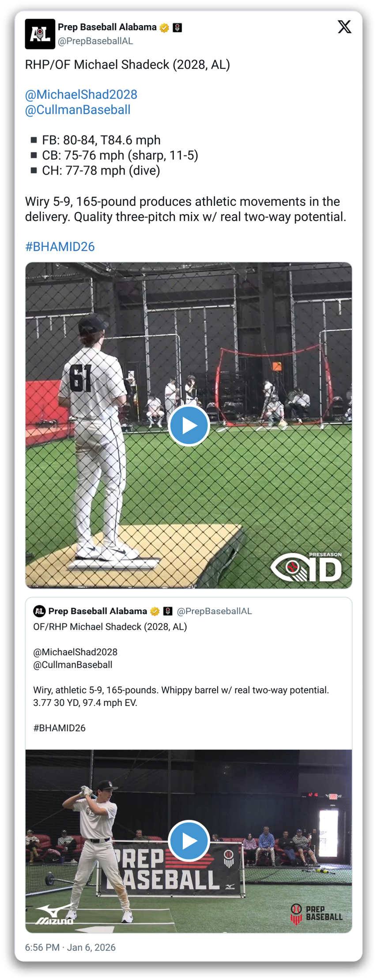Image resolution: width=377 pixels, height=980 pixels.
Task: Open the @CullmanBaseball mention link
Action: point(78,110)
